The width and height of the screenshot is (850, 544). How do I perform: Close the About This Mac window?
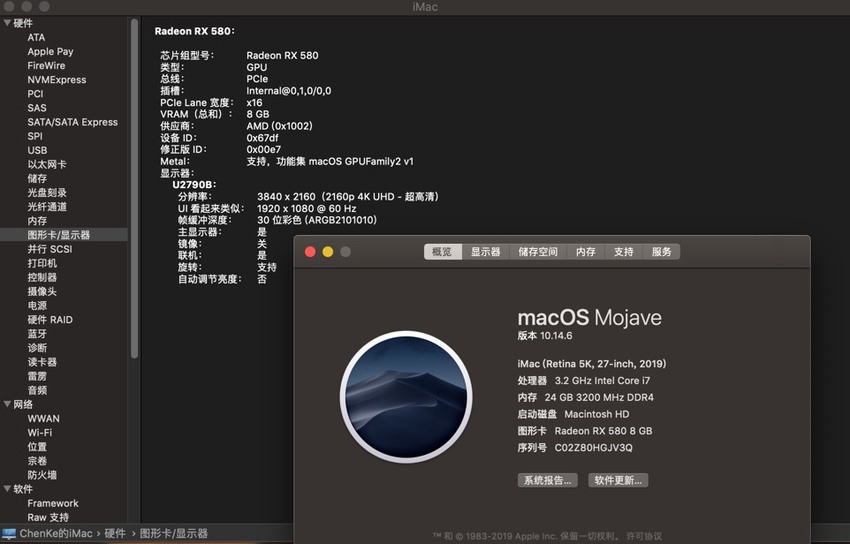click(310, 251)
